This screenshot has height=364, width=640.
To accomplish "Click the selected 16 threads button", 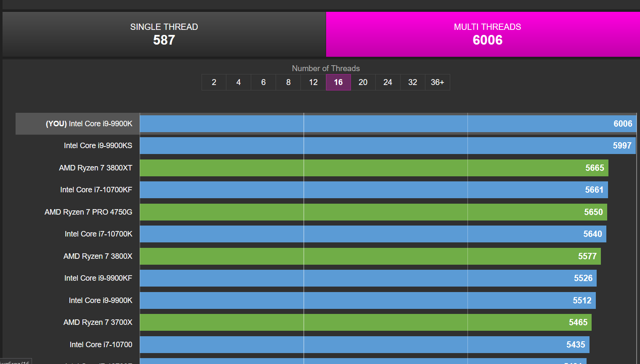I will pos(338,82).
